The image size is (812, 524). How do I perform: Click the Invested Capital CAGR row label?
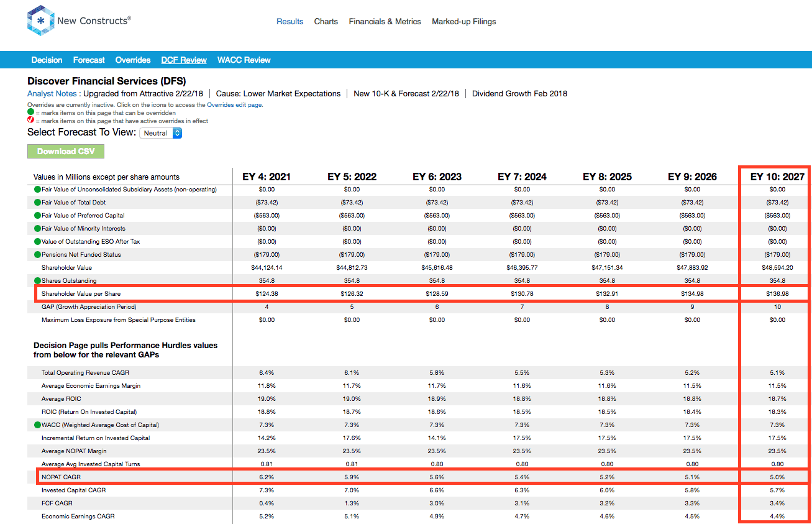[x=73, y=490]
